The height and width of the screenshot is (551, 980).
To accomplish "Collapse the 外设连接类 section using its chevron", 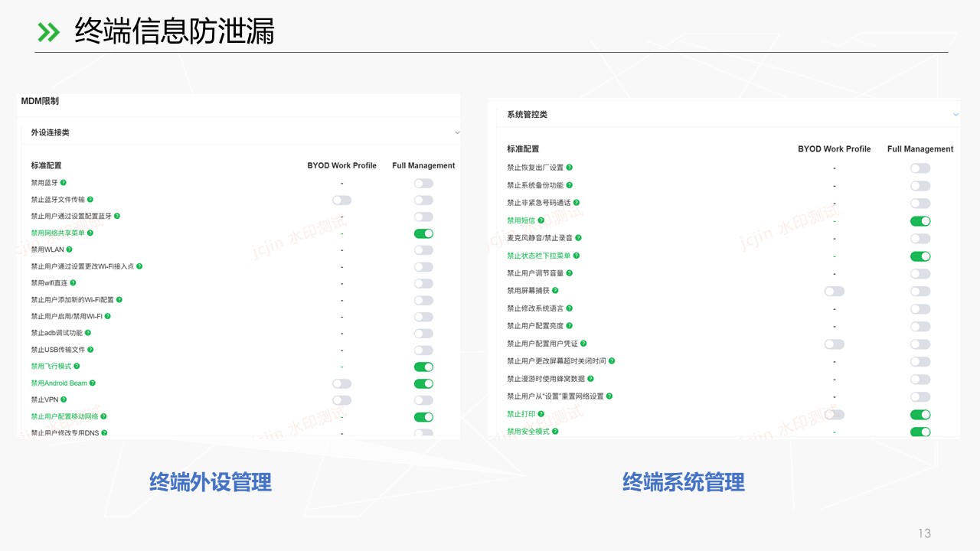I will pos(456,132).
